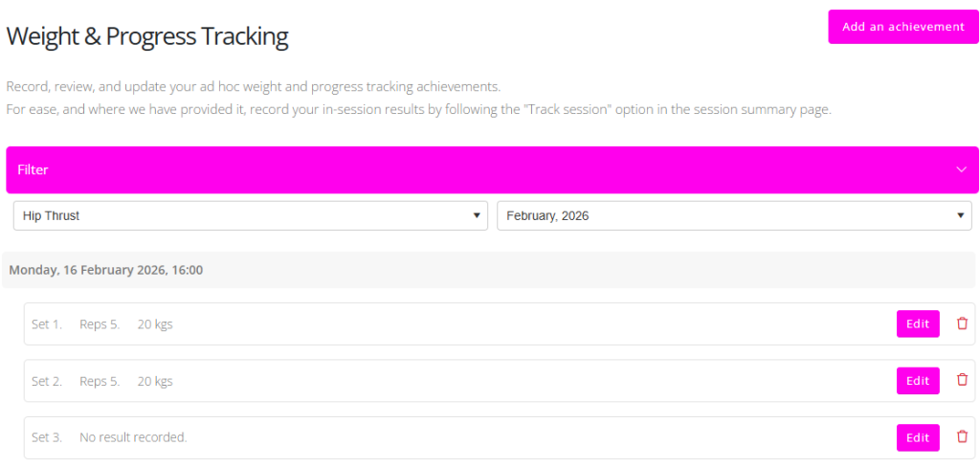Click the Weight & Progress Tracking heading
Screen dimensions: 980x468
pyautogui.click(x=147, y=37)
